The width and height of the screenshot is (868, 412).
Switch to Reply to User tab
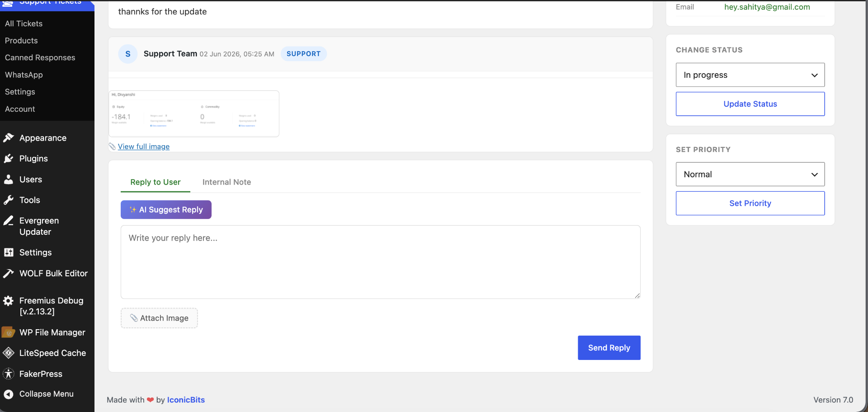(156, 182)
